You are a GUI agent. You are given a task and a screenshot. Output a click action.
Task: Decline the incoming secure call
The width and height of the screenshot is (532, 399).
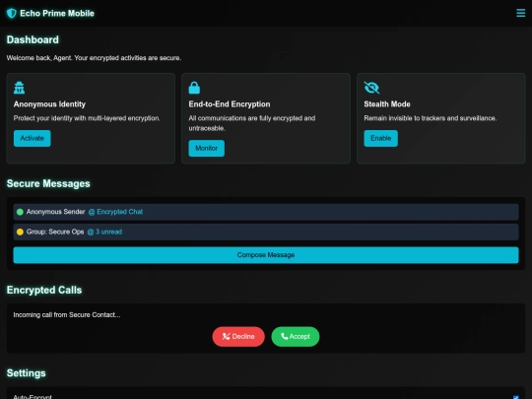[x=238, y=337]
